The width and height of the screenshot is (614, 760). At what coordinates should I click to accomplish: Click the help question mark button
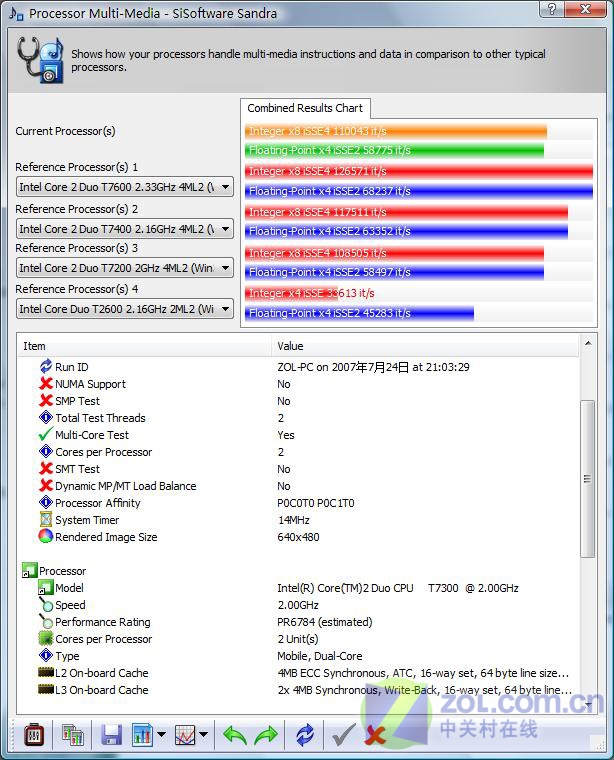tap(552, 9)
